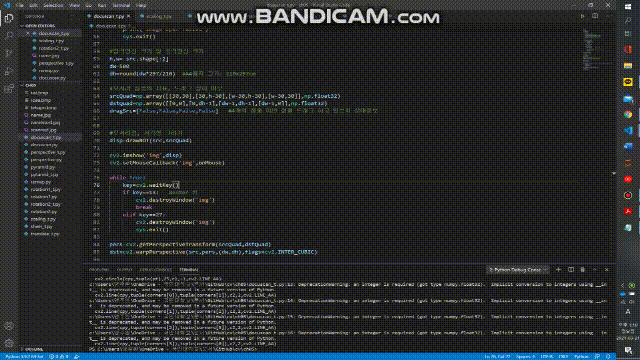The height and width of the screenshot is (360, 640).
Task: Open the Go menu
Action: 89,5
